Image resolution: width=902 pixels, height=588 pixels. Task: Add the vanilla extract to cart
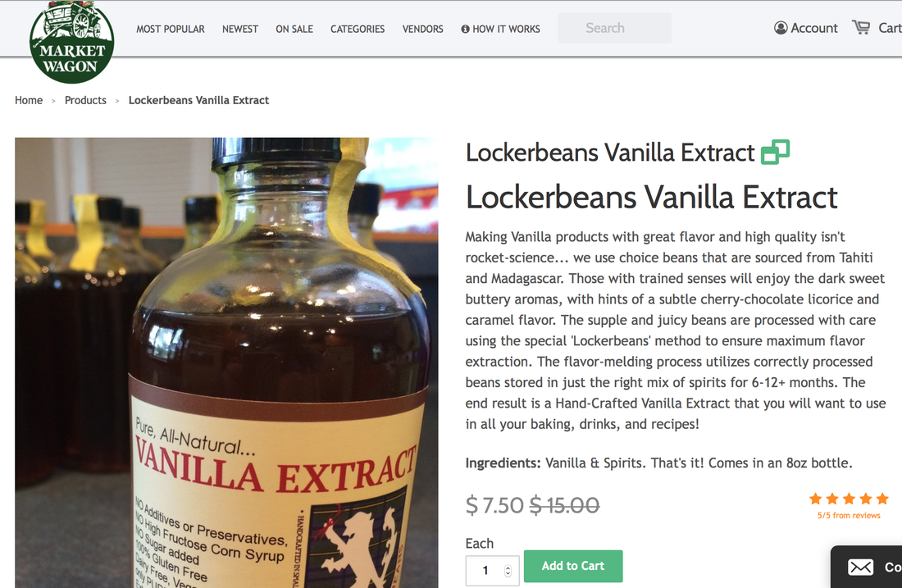(x=573, y=566)
